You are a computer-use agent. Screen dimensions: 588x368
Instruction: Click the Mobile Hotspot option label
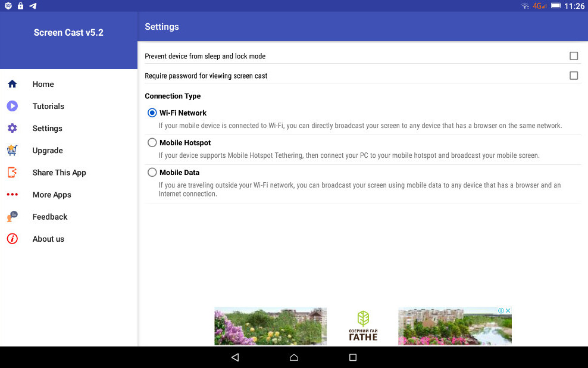click(x=185, y=142)
